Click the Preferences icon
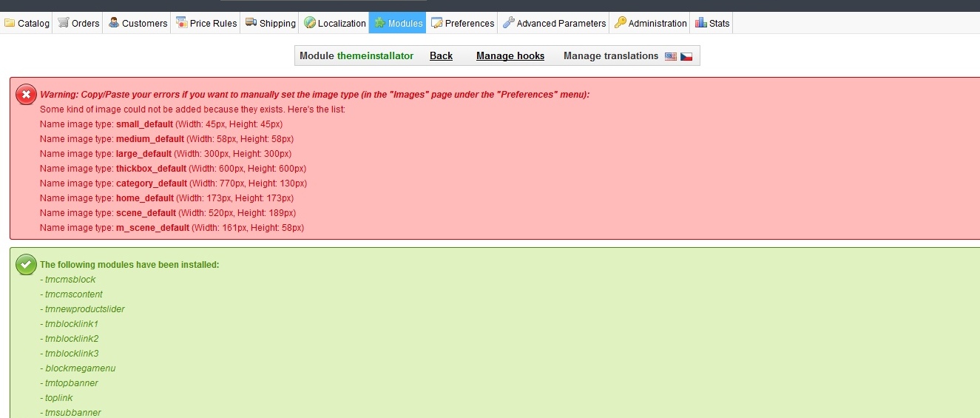Viewport: 980px width, 418px height. (x=437, y=23)
